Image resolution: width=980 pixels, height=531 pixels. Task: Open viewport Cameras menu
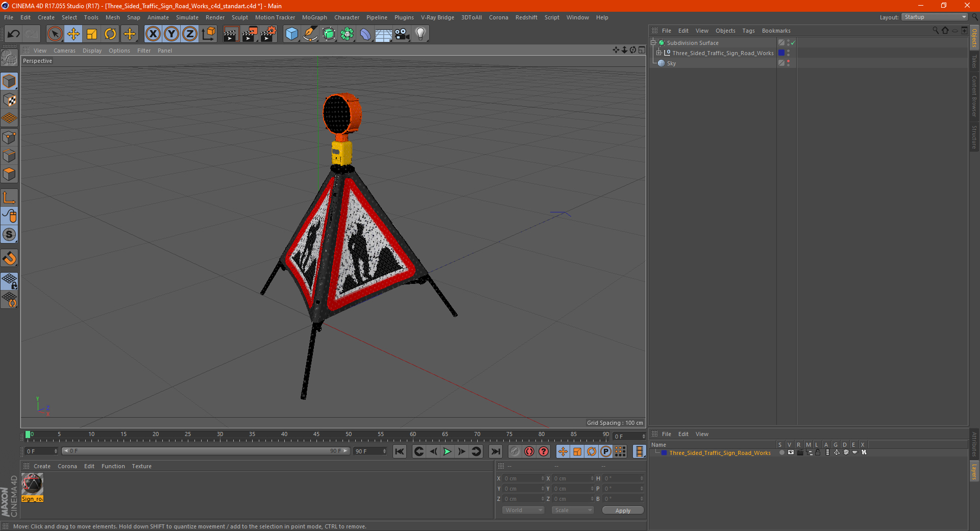[64, 51]
